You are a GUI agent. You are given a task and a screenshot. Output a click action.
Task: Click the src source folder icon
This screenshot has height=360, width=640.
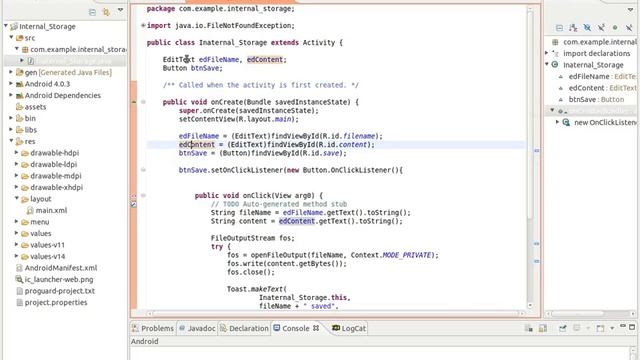tap(19, 38)
